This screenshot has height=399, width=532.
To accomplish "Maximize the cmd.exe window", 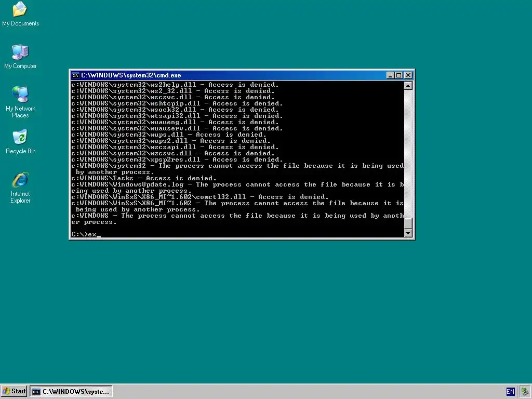I will (398, 75).
